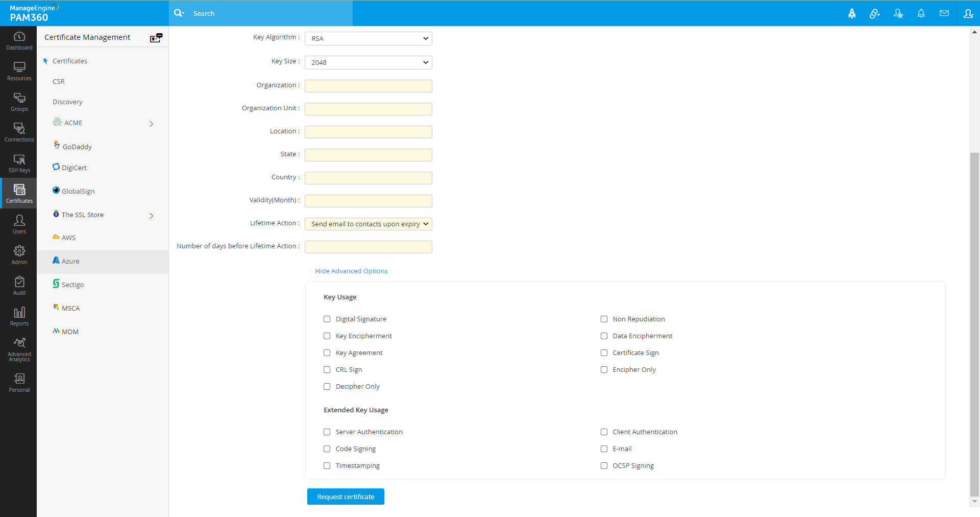This screenshot has height=517, width=980.
Task: Click the Certificate Management panel header icon
Action: [156, 38]
